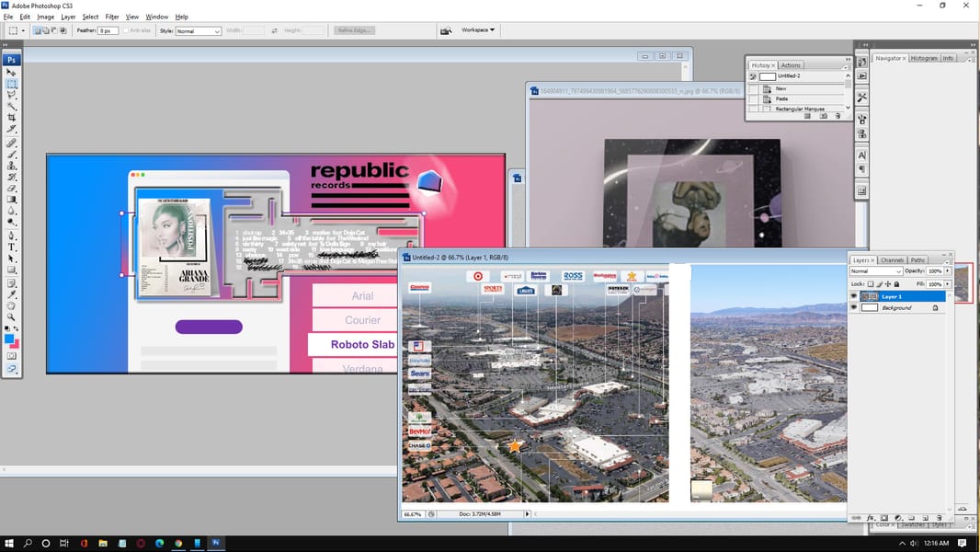Toggle history brush source for Paste state
Viewport: 980px width, 552px height.
(x=753, y=98)
